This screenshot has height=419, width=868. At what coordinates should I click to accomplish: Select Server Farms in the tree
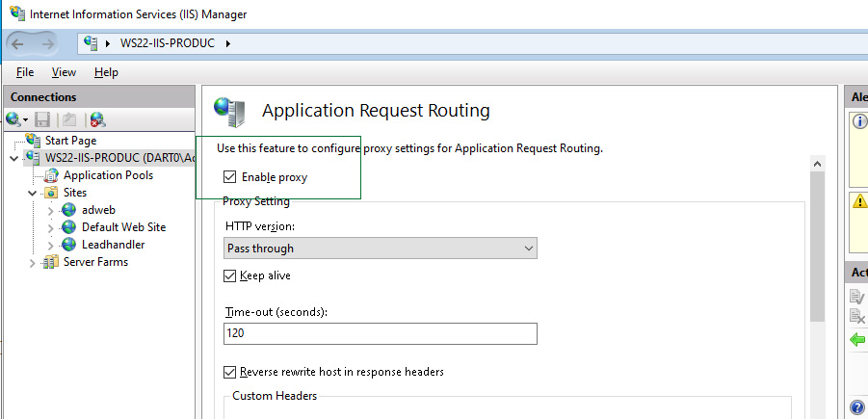point(95,262)
